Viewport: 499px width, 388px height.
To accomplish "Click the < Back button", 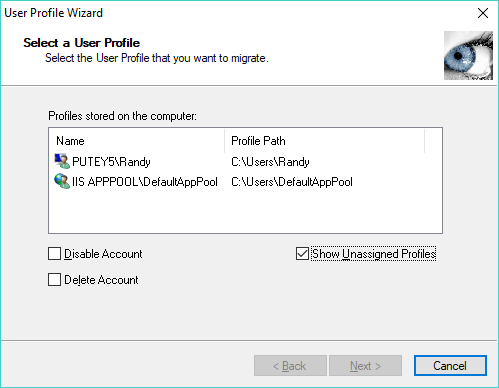I will coord(290,366).
